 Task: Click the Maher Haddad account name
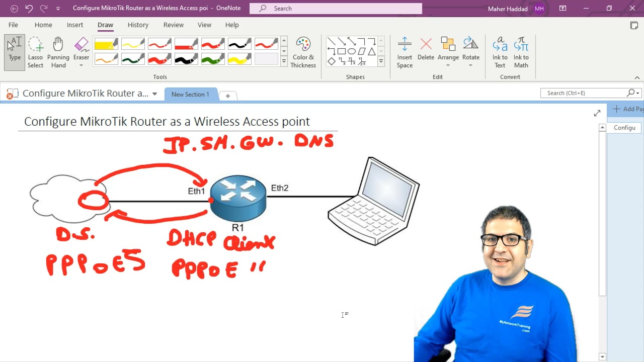[x=509, y=9]
